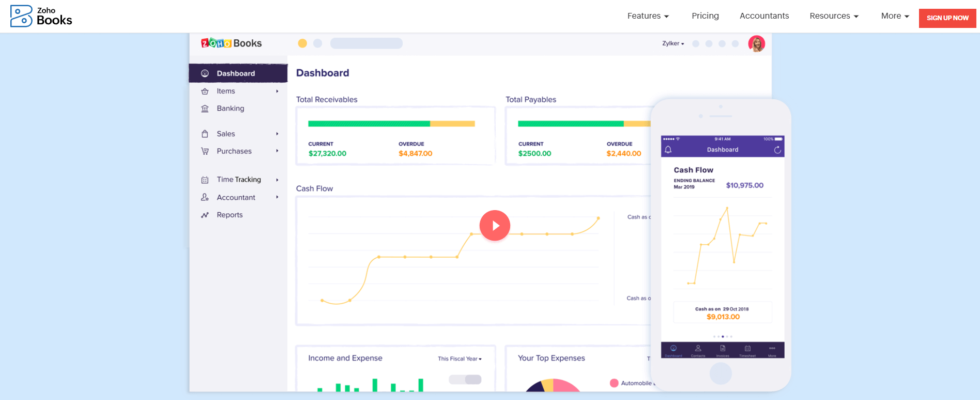Expand the Resources dropdown

834,16
